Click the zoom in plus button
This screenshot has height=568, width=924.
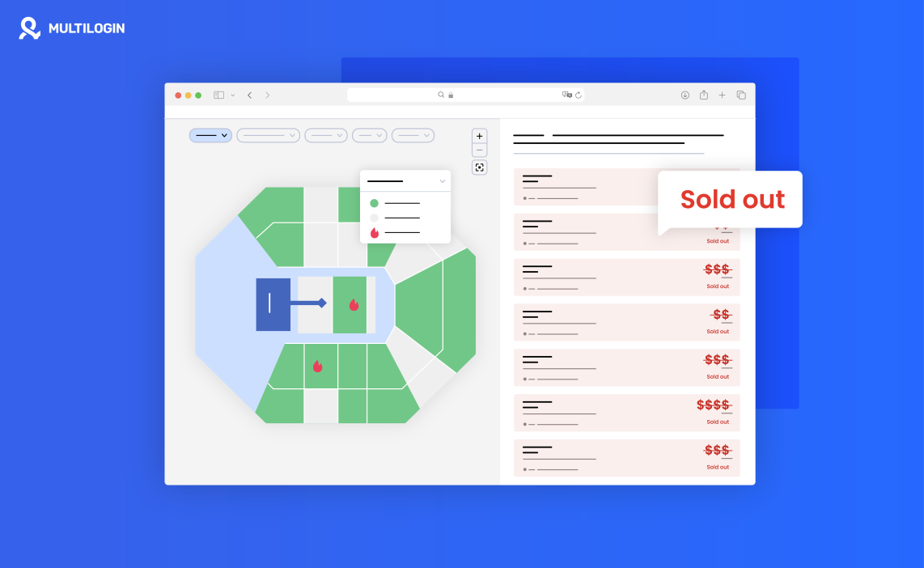(480, 136)
